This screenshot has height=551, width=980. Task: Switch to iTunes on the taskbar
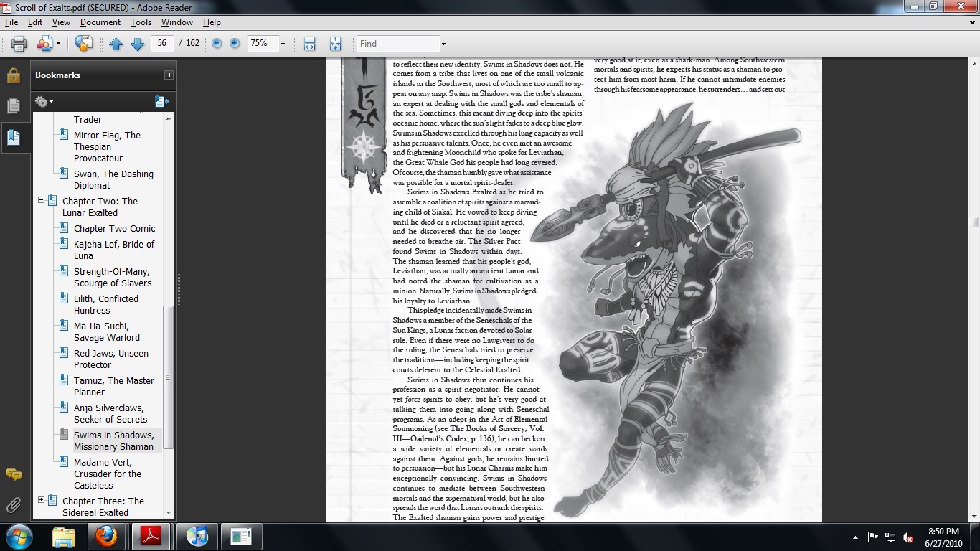click(x=197, y=537)
